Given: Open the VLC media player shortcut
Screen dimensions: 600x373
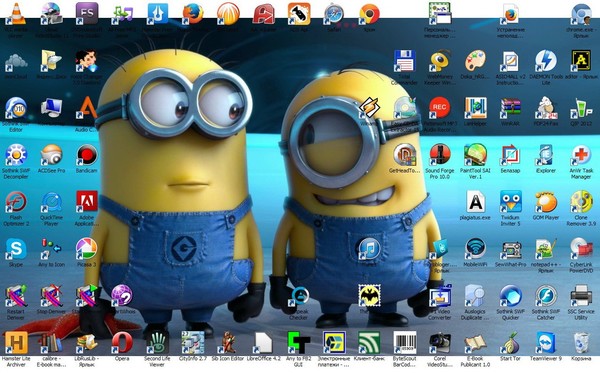Looking at the screenshot, I should click(x=16, y=14).
